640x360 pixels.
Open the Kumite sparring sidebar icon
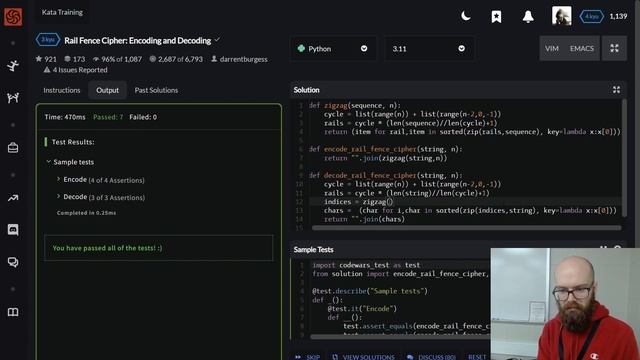pos(13,98)
